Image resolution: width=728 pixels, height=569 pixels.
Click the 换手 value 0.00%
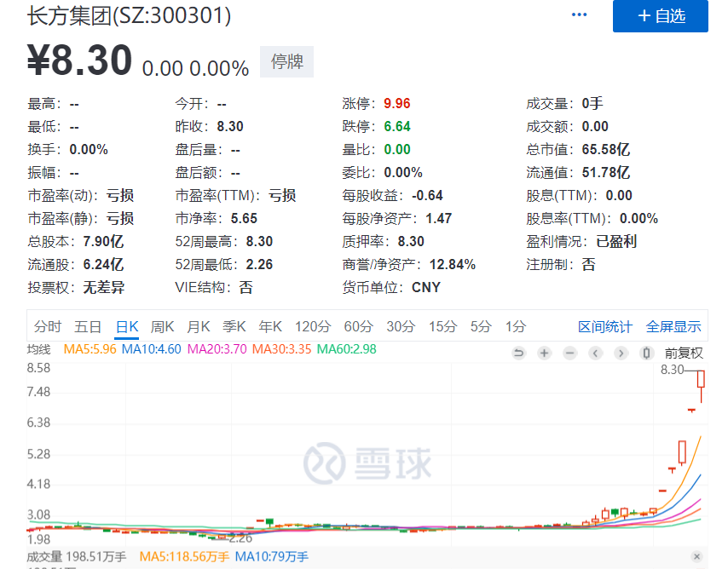tap(88, 149)
